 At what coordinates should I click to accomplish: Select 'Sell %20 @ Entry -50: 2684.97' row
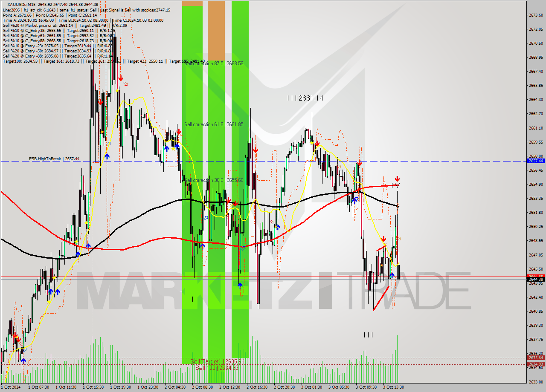point(58,51)
